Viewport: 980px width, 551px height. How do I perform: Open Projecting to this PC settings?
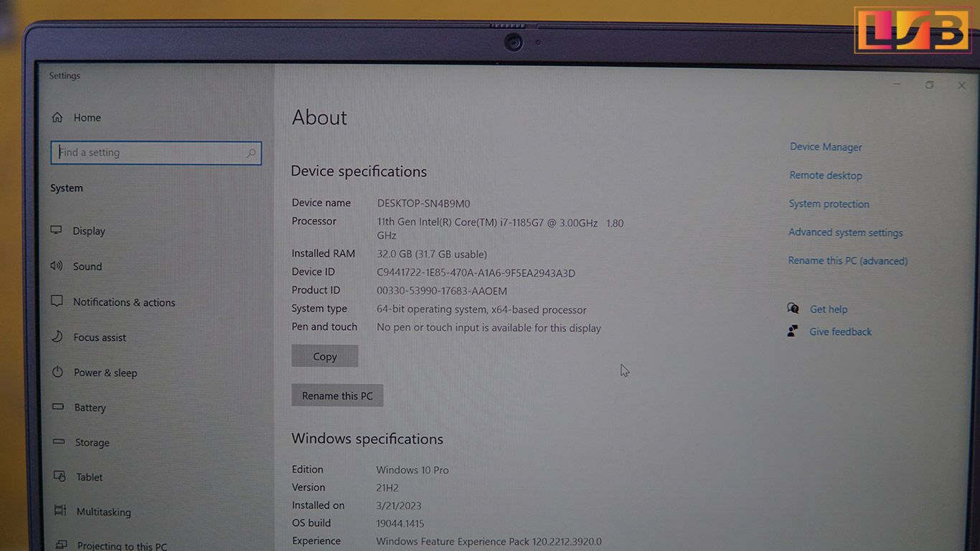coord(122,546)
